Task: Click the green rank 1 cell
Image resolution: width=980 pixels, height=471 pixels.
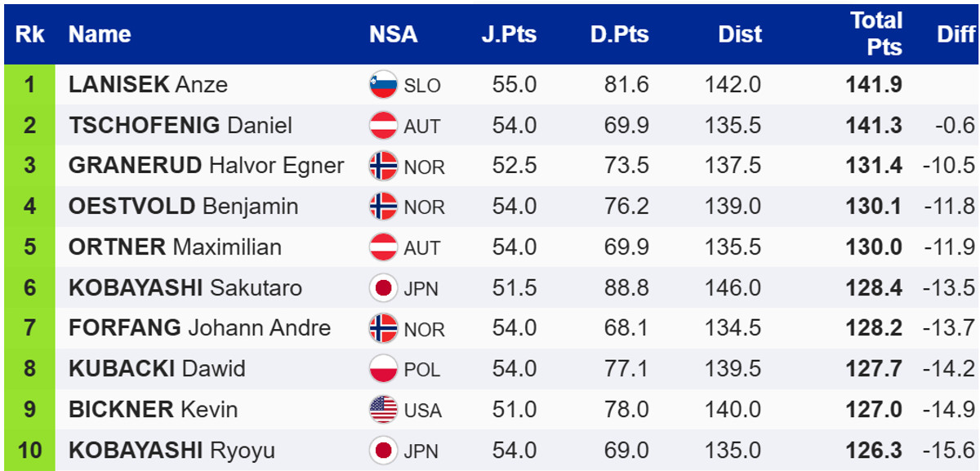Action: click(x=29, y=85)
